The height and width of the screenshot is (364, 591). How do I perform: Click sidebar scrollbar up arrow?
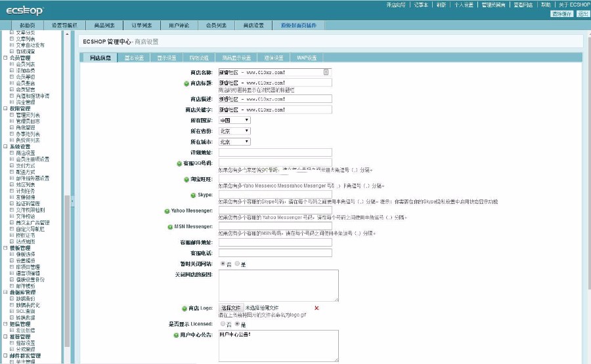click(x=67, y=34)
